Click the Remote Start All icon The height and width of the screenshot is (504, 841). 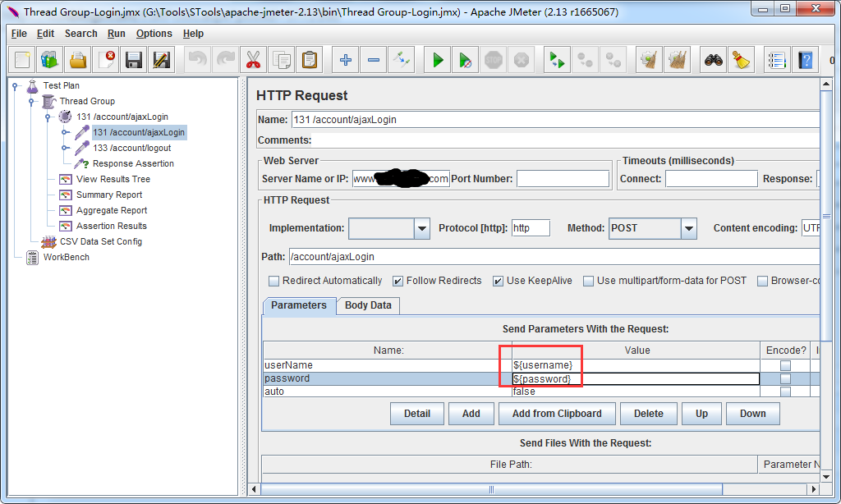pos(557,60)
